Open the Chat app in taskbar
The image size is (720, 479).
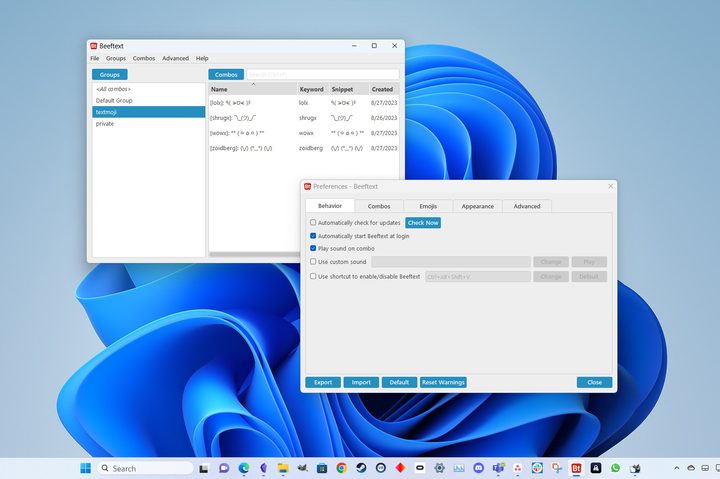click(x=224, y=468)
